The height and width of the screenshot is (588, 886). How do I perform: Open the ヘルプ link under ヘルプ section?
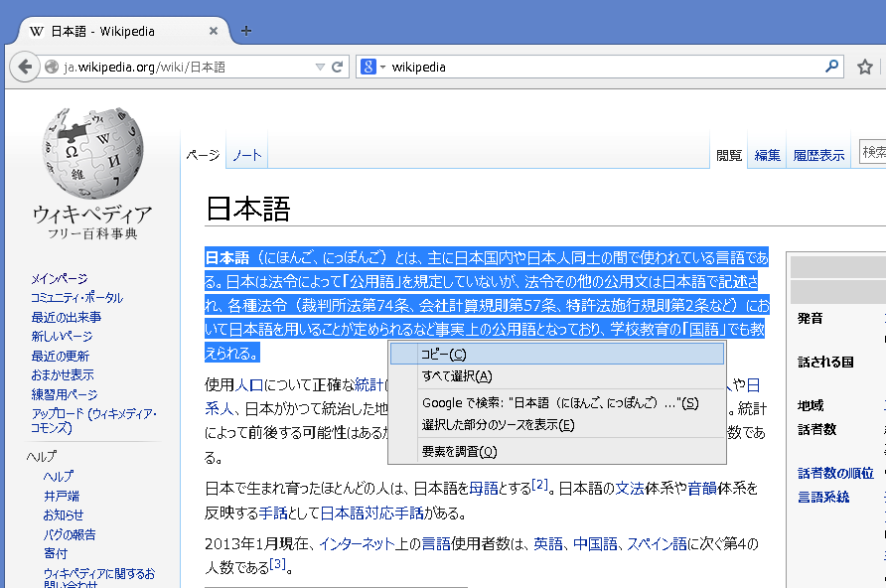click(59, 476)
